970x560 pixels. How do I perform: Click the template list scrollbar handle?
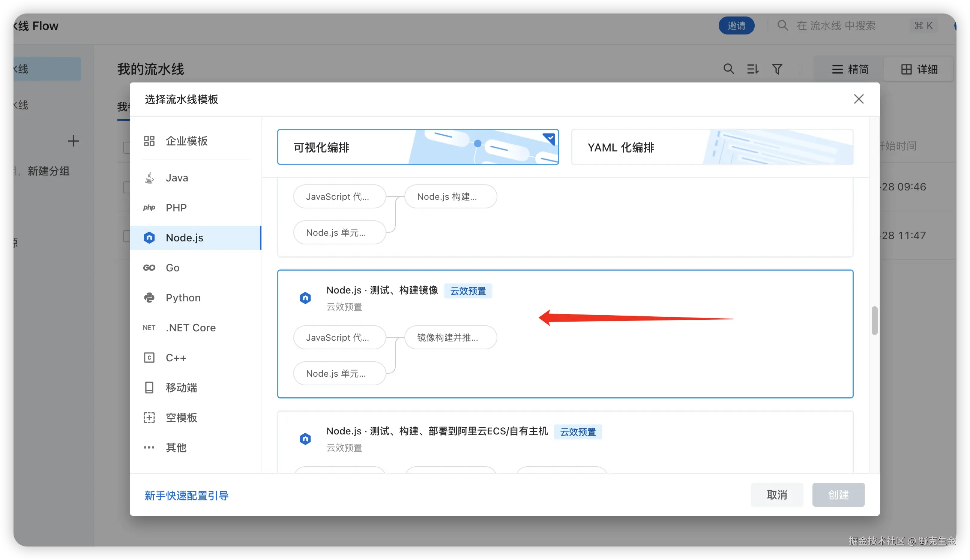coord(874,321)
